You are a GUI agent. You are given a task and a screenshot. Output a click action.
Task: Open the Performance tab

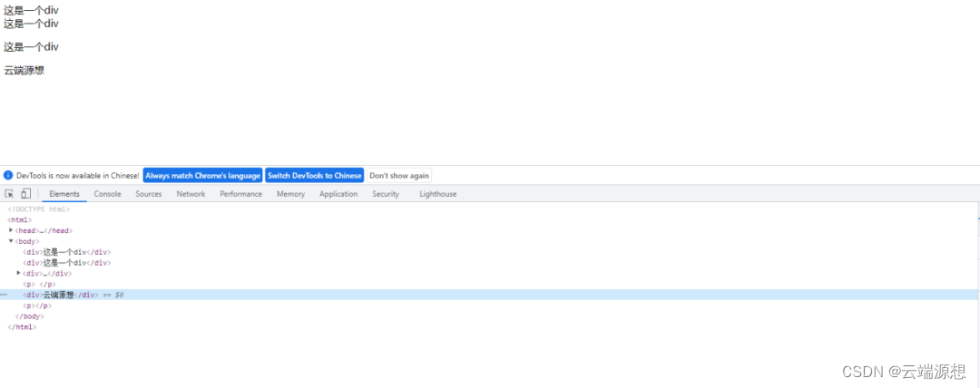click(x=241, y=194)
